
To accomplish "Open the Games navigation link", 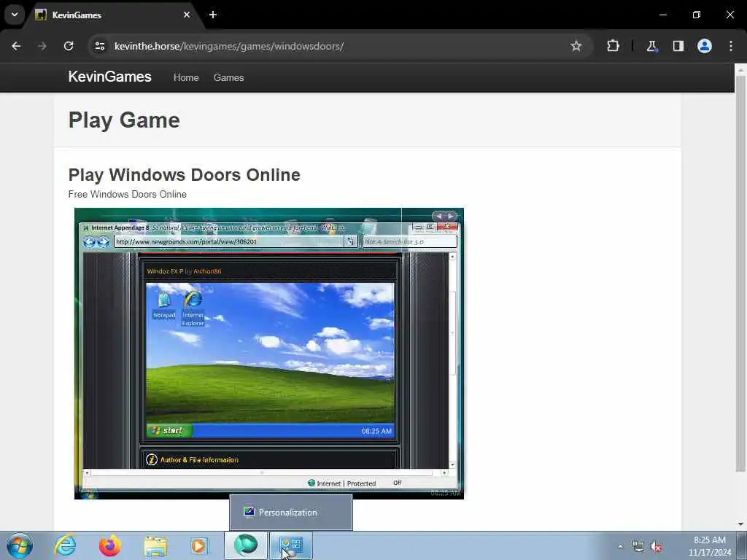I will pyautogui.click(x=228, y=77).
